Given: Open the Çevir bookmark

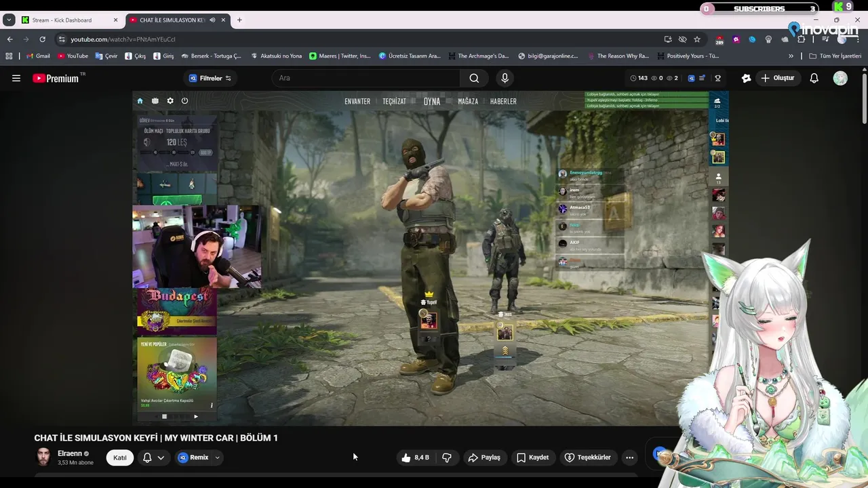Looking at the screenshot, I should 106,56.
